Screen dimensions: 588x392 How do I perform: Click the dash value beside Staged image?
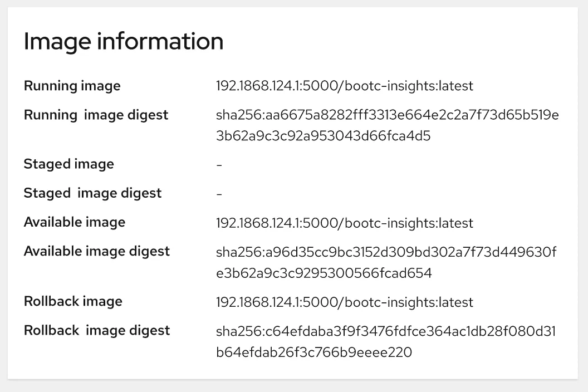coord(219,165)
